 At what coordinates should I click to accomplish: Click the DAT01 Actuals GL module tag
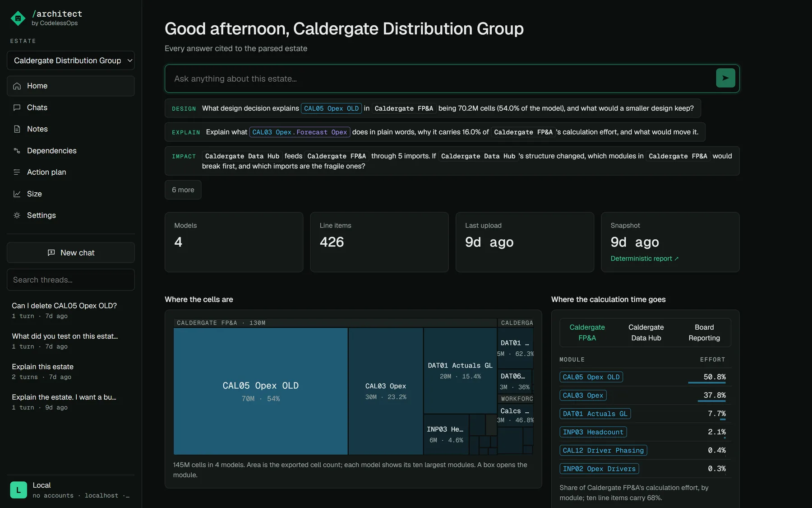pos(595,414)
